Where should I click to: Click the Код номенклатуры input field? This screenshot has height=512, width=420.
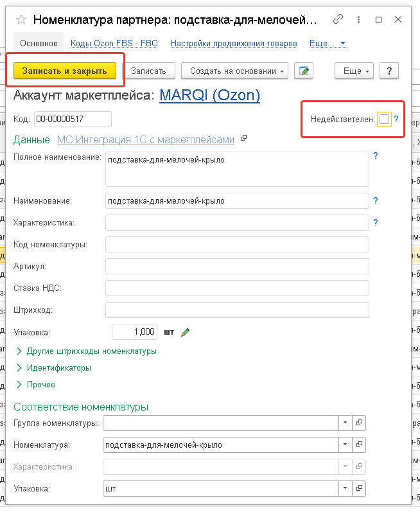237,245
